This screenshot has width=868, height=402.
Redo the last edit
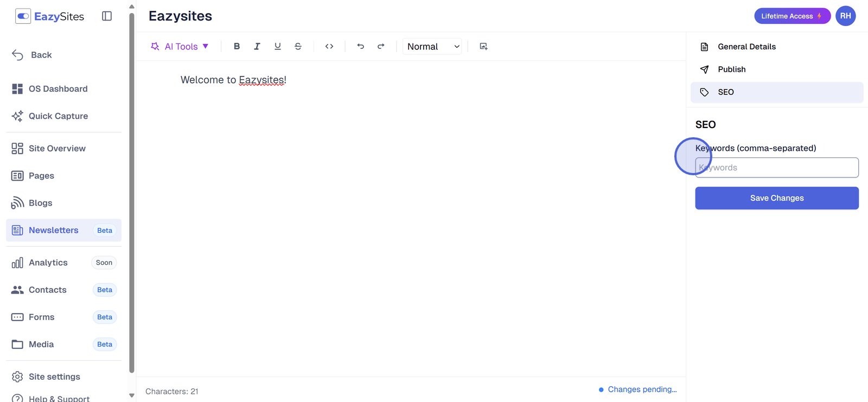click(381, 47)
